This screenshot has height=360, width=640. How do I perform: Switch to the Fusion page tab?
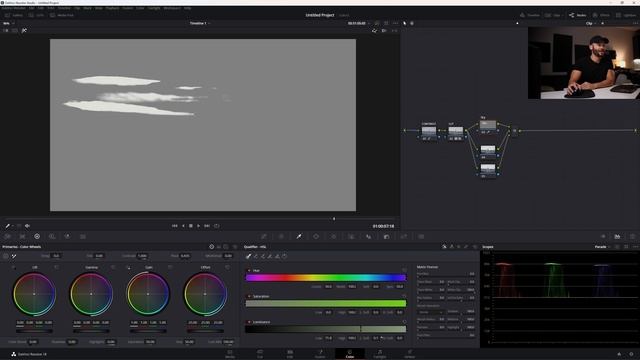[320, 354]
